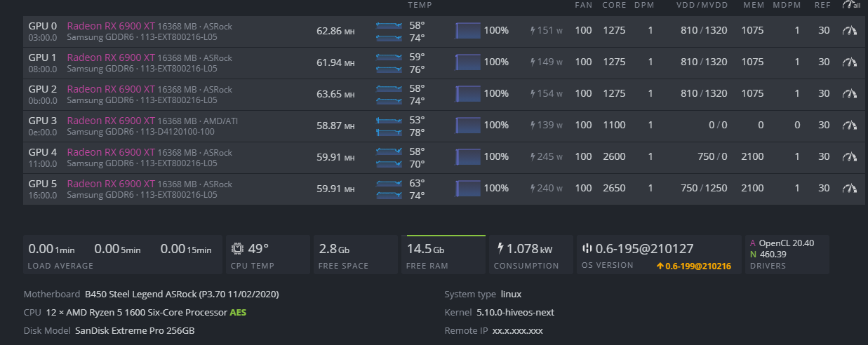
Task: Click the Drivers card showing OpenCL 20.40
Action: click(786, 255)
